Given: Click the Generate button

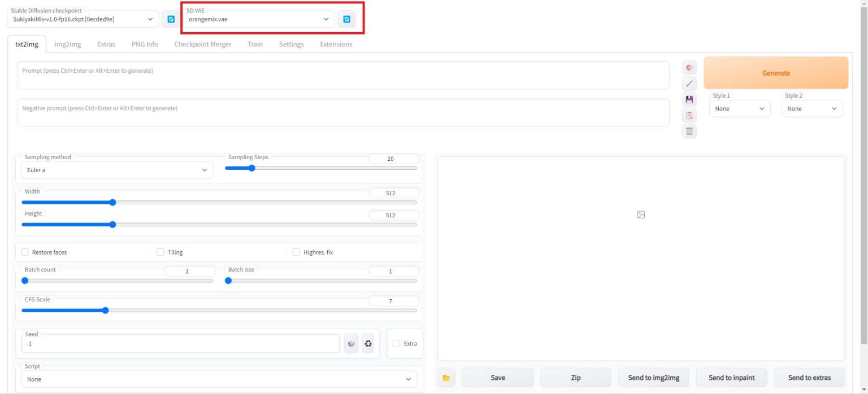Looking at the screenshot, I should click(775, 73).
